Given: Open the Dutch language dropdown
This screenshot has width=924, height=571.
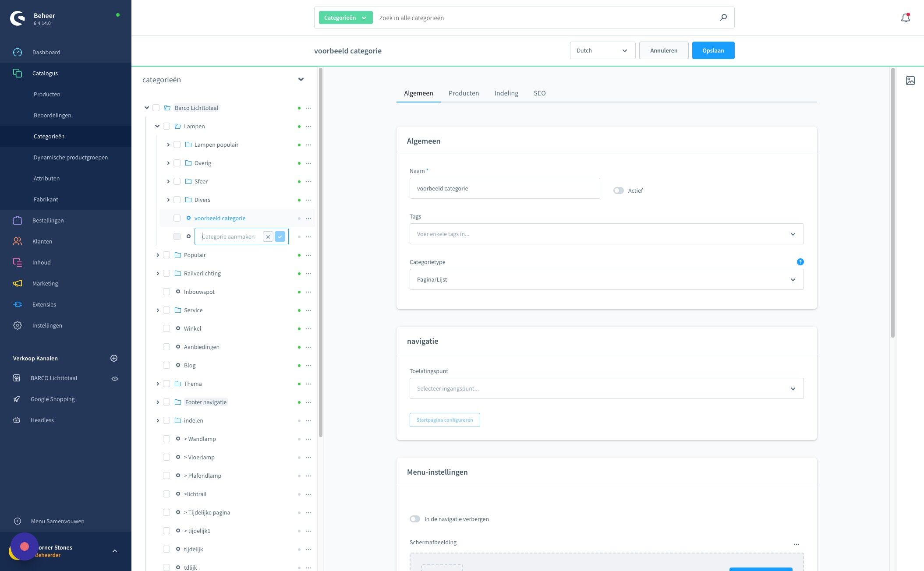Looking at the screenshot, I should [602, 50].
